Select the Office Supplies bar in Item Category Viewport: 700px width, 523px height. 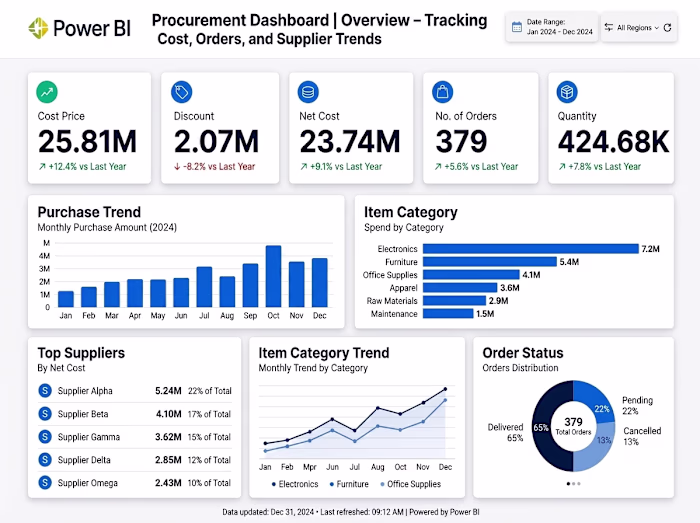click(x=471, y=274)
